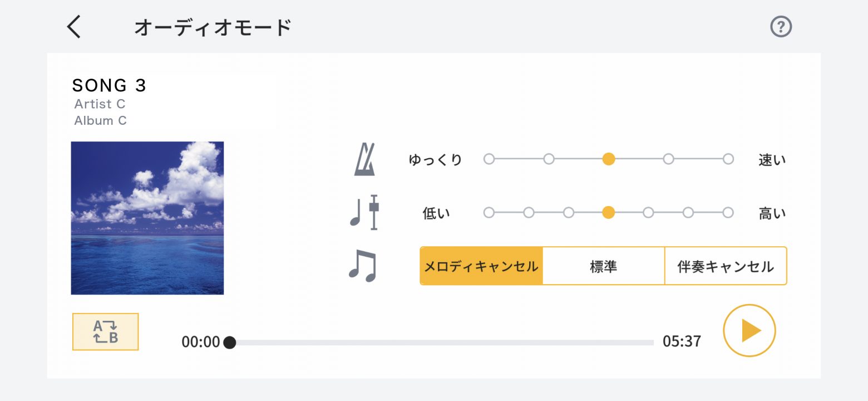Screen dimensions: 868x401
Task: Click the pitch transpose note icon
Action: click(364, 212)
